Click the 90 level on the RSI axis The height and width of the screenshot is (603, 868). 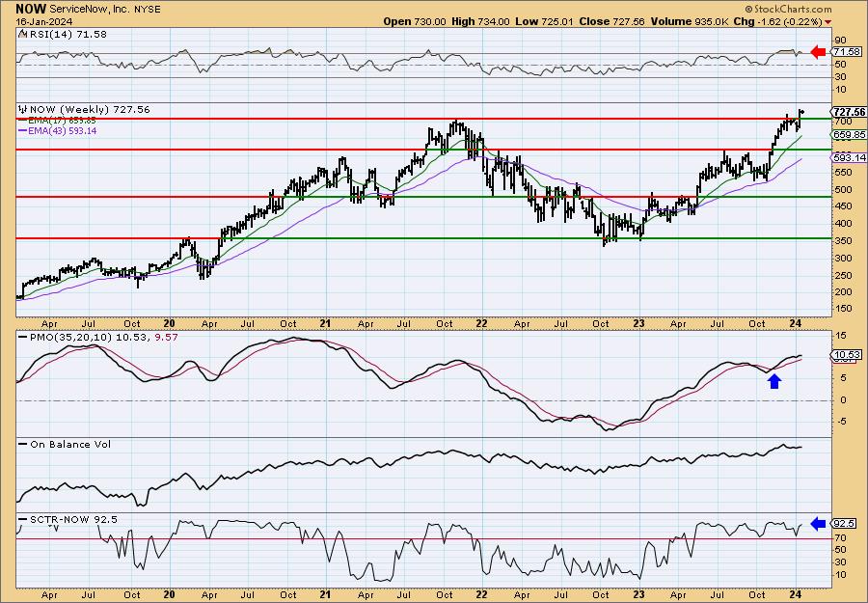pos(840,40)
